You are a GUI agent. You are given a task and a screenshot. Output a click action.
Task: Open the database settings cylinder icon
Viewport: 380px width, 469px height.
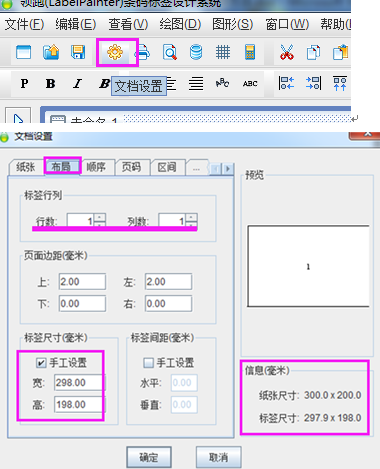click(196, 52)
